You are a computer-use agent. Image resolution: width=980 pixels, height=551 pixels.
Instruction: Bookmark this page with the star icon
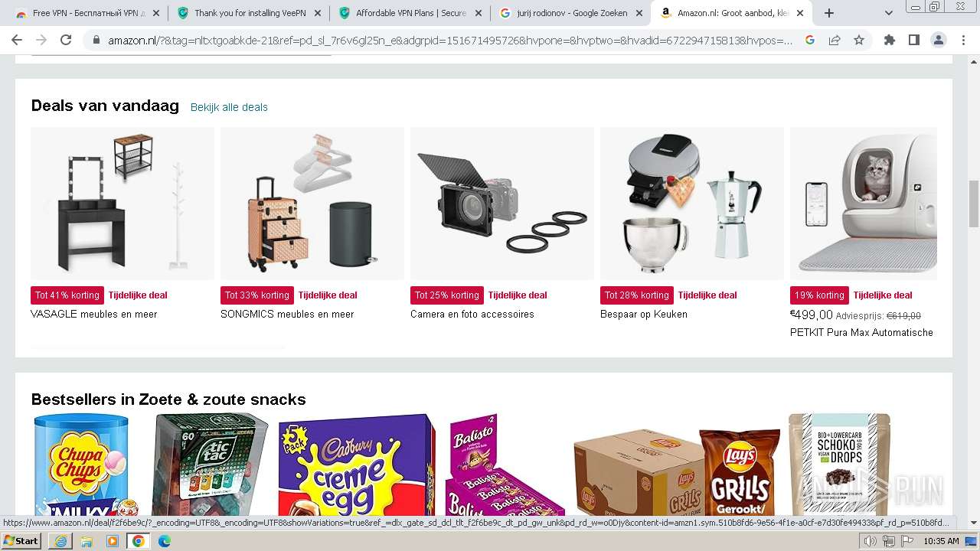click(x=859, y=40)
